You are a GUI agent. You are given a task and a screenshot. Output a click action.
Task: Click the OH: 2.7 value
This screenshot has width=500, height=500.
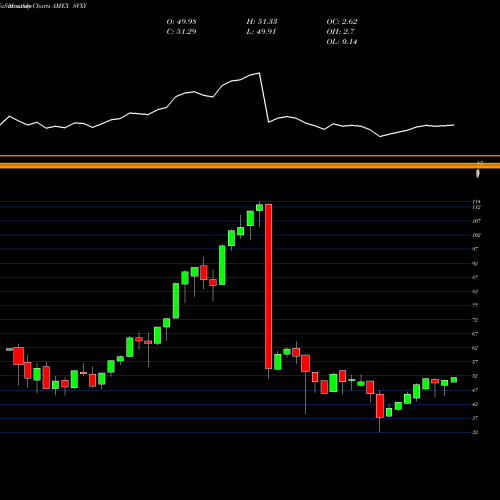point(340,32)
